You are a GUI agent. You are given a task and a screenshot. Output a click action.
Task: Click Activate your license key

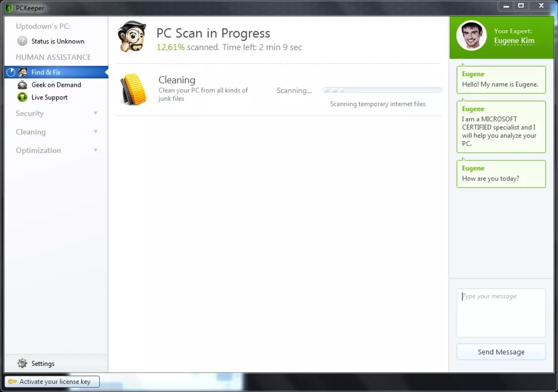click(52, 381)
